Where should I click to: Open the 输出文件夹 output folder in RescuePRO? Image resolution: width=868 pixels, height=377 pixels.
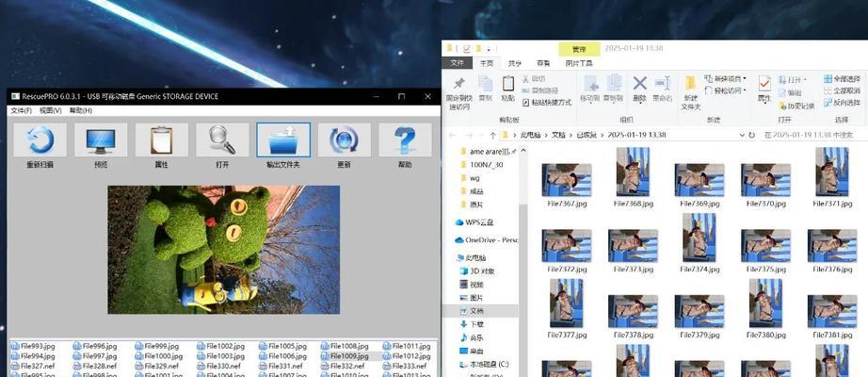(x=283, y=139)
